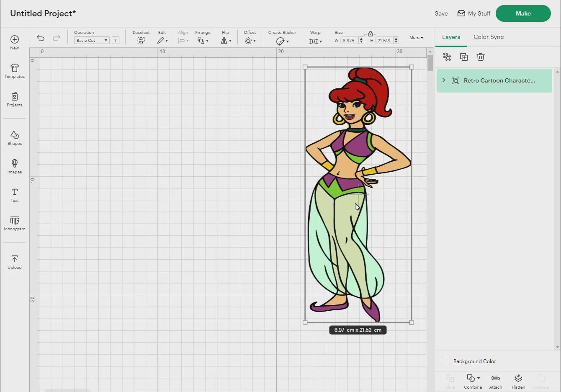
Task: Open the Shapes panel
Action: pos(15,138)
